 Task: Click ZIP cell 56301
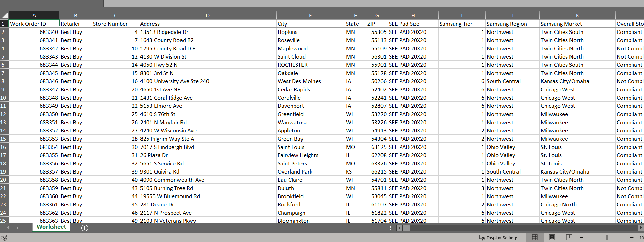(x=377, y=56)
